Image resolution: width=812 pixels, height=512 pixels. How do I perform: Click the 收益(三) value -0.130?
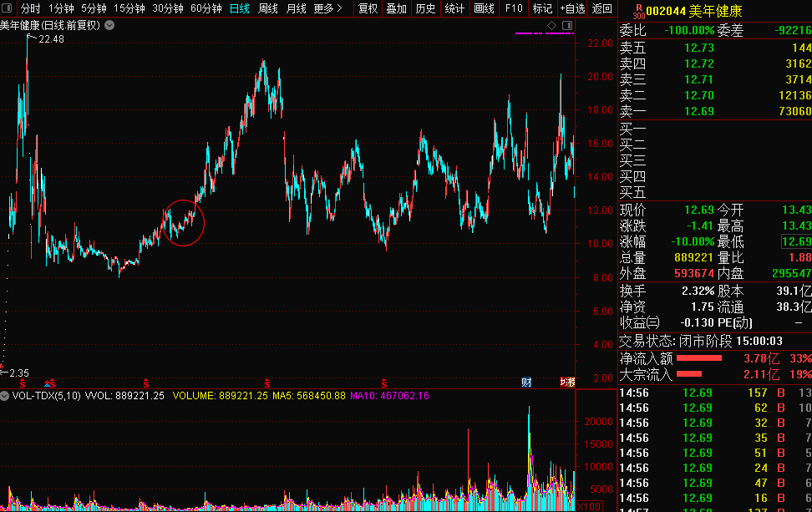tap(697, 323)
